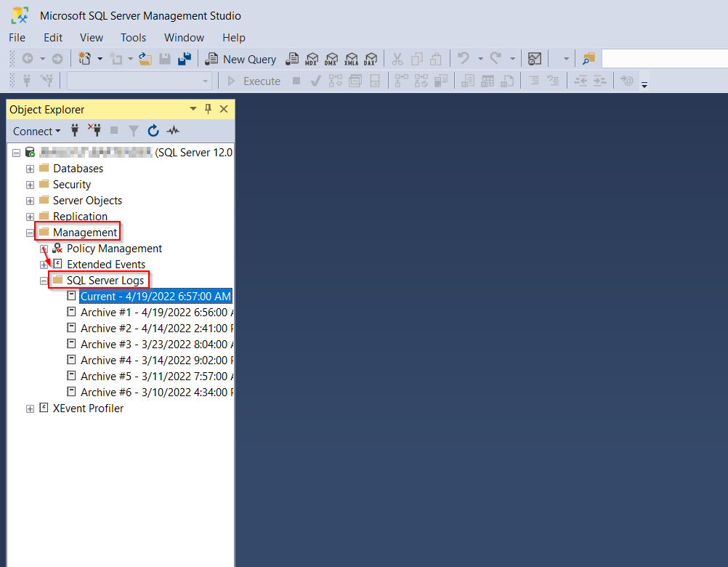The image size is (728, 567).
Task: Open a new DMX query
Action: coord(331,59)
